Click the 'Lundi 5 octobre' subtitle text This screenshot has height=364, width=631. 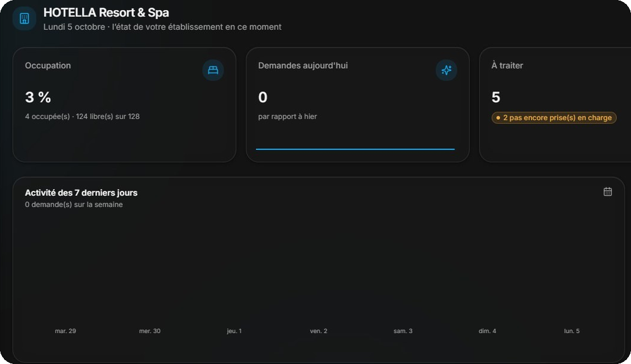tap(75, 27)
